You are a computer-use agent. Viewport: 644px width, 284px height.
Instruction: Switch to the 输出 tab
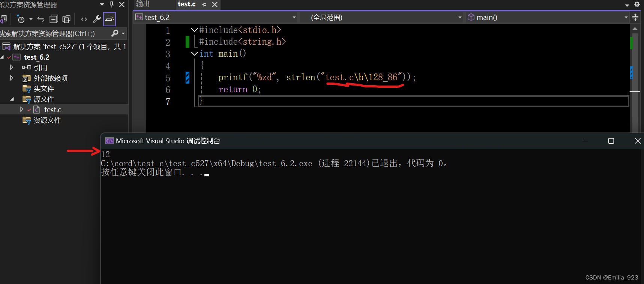[x=143, y=4]
